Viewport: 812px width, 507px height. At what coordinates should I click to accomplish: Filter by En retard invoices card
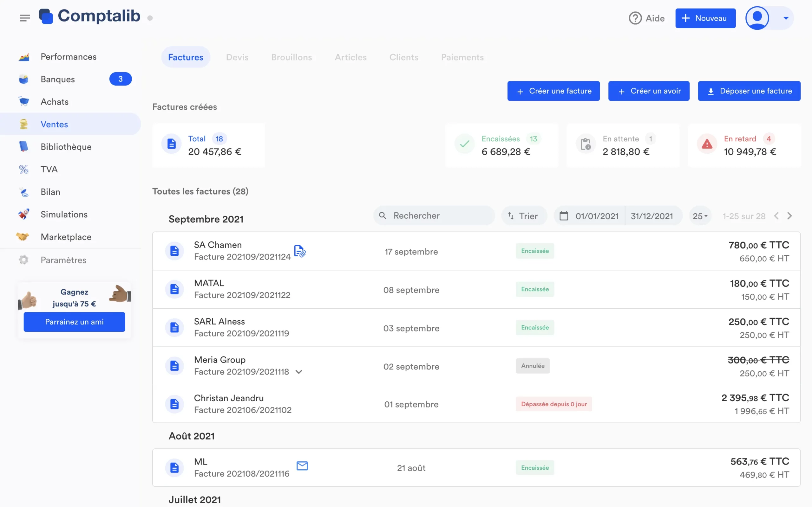744,145
